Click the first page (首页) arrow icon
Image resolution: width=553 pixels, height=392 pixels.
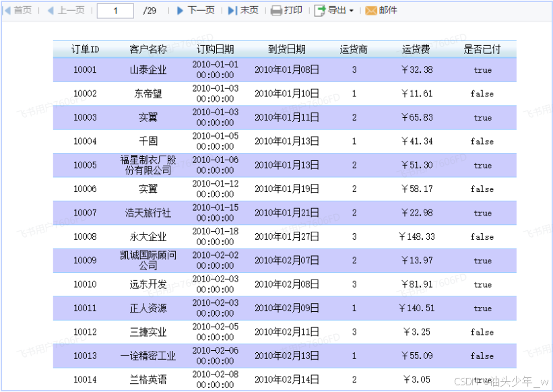(x=7, y=10)
